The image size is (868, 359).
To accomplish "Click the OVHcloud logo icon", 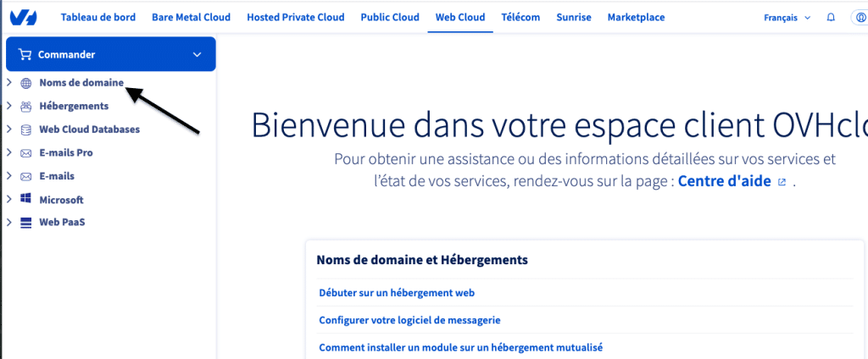I will (23, 17).
